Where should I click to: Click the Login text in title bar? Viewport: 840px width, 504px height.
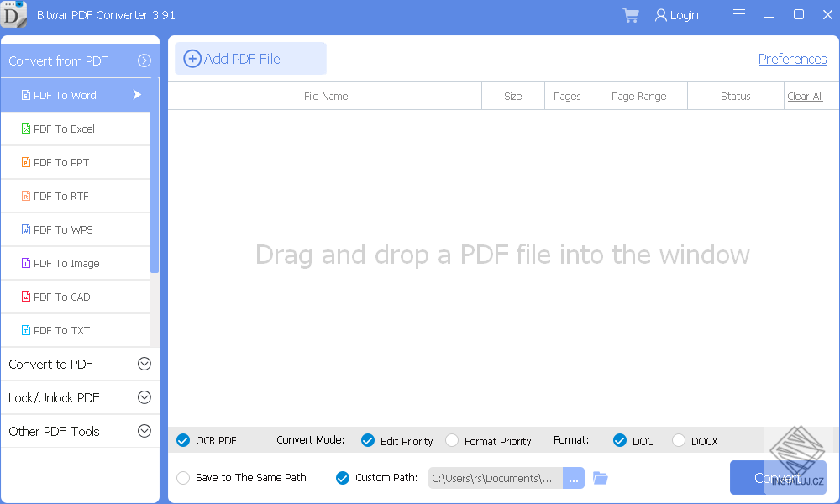684,15
